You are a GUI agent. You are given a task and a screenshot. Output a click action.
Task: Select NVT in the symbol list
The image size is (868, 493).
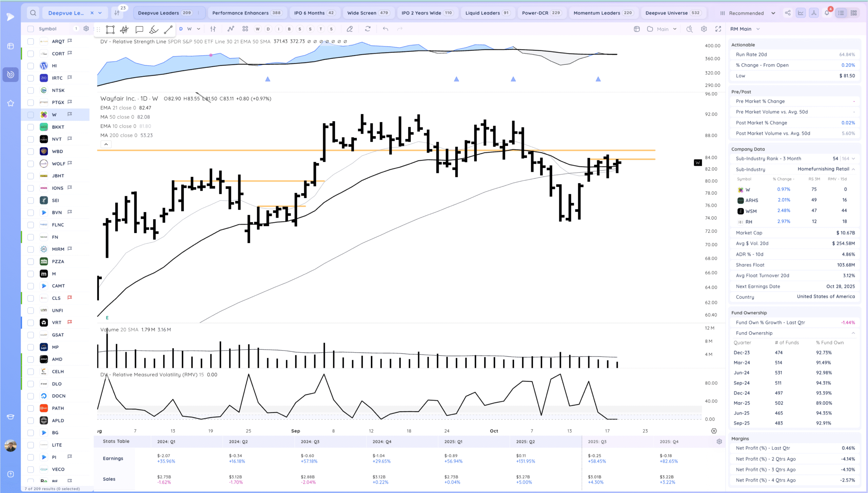click(x=57, y=139)
